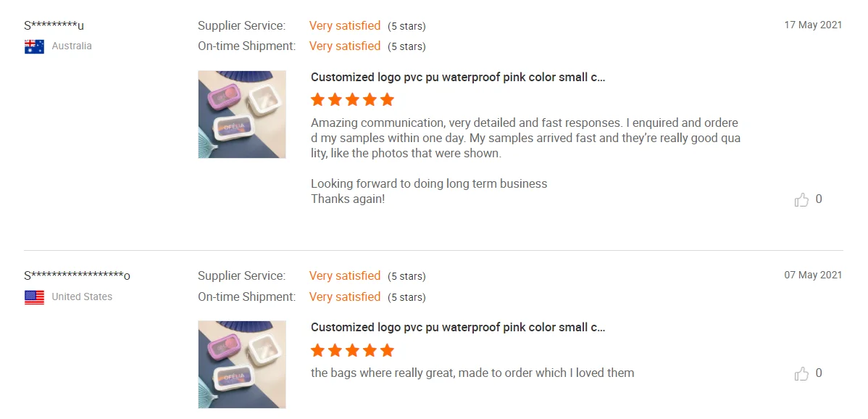
Task: Click the Australia flag icon
Action: (x=34, y=46)
